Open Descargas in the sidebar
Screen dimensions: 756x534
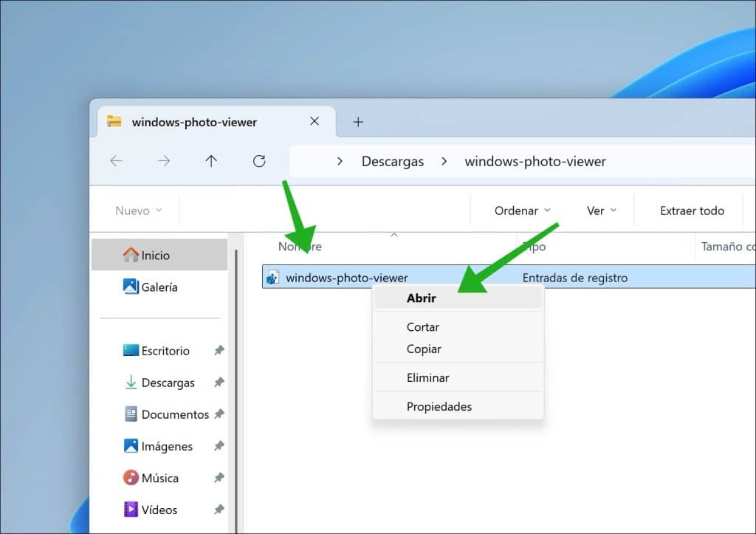[159, 382]
